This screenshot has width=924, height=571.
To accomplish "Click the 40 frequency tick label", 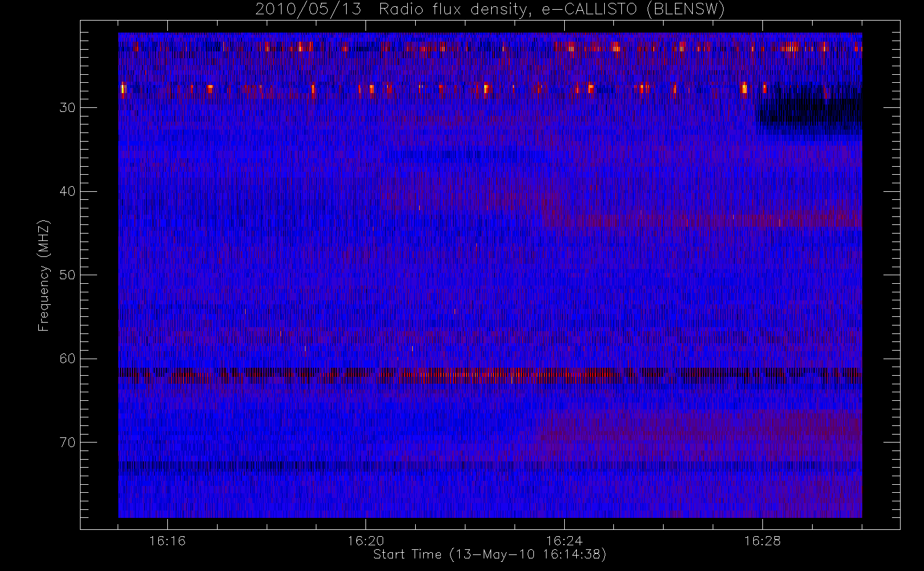I will [67, 191].
